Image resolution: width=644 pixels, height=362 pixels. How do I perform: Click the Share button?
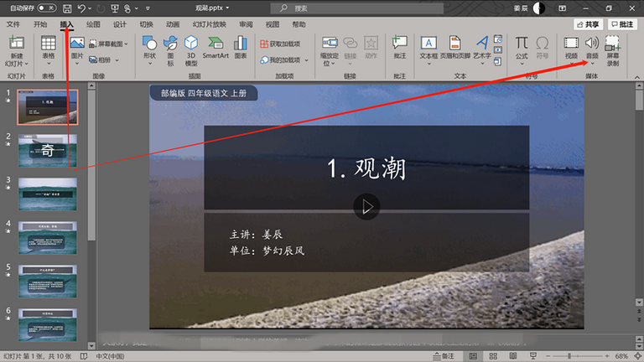[x=588, y=24]
